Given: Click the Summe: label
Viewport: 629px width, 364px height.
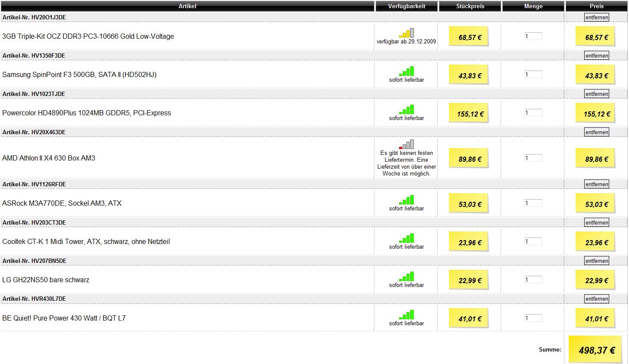Looking at the screenshot, I should 550,350.
